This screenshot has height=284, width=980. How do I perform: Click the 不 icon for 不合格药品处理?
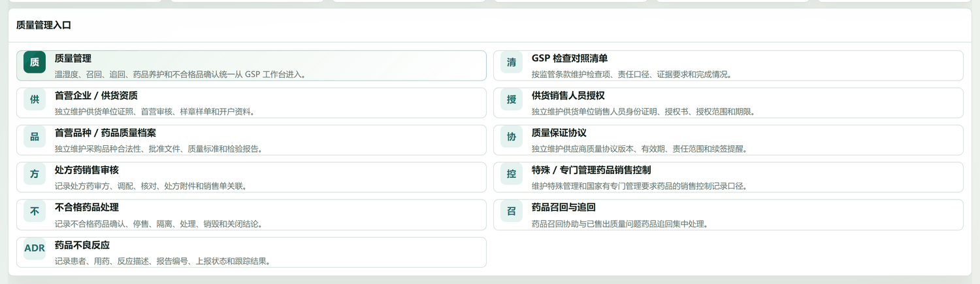[35, 211]
